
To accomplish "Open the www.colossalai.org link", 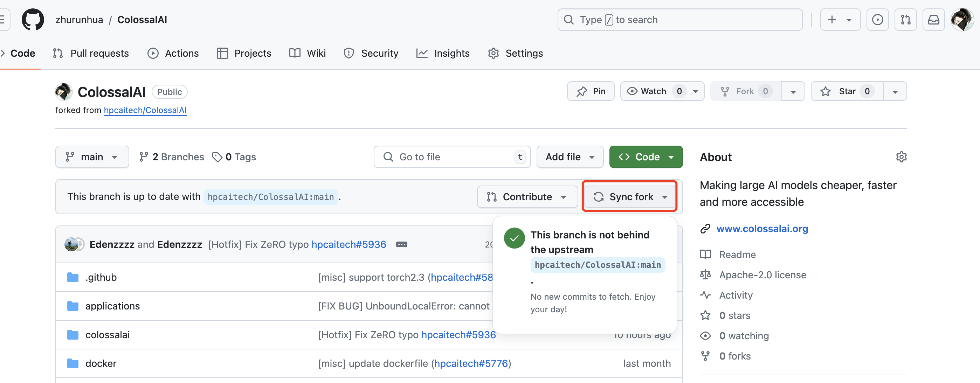I will click(762, 229).
